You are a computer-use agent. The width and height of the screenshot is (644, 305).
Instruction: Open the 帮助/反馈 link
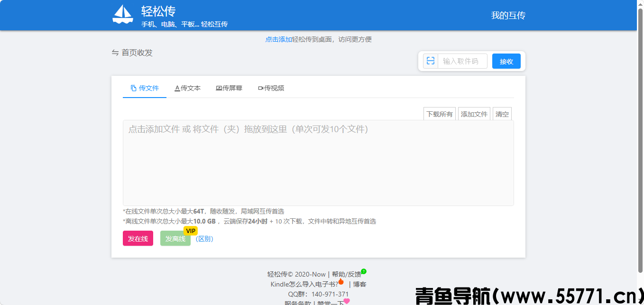coord(346,274)
